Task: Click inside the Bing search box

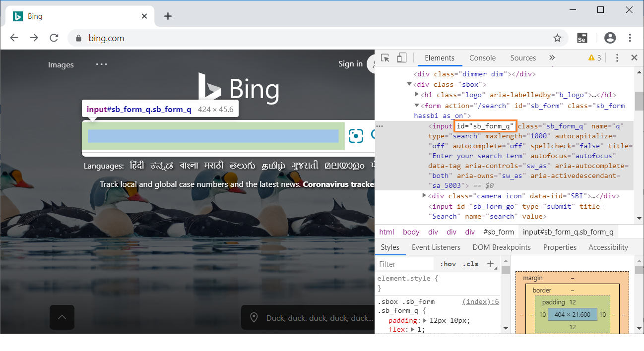Action: [213, 136]
